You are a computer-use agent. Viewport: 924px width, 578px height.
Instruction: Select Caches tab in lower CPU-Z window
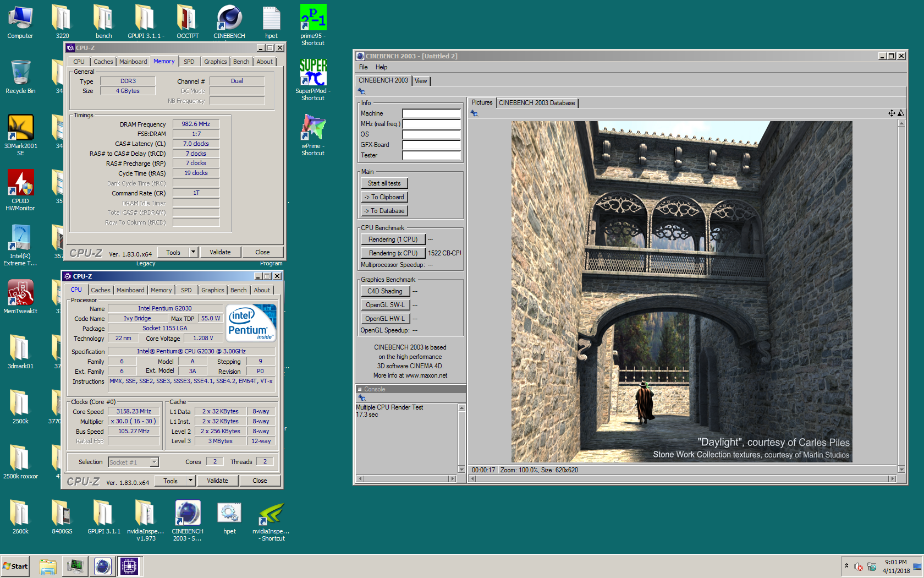pyautogui.click(x=101, y=290)
